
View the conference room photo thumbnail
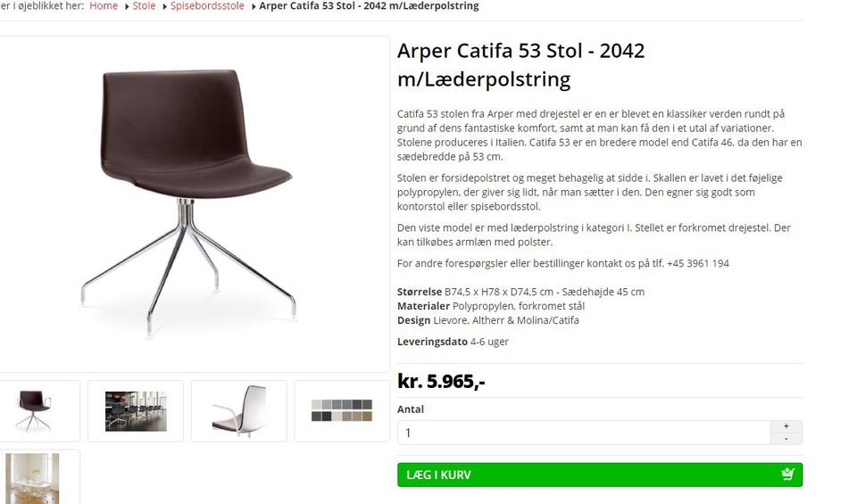pyautogui.click(x=136, y=410)
